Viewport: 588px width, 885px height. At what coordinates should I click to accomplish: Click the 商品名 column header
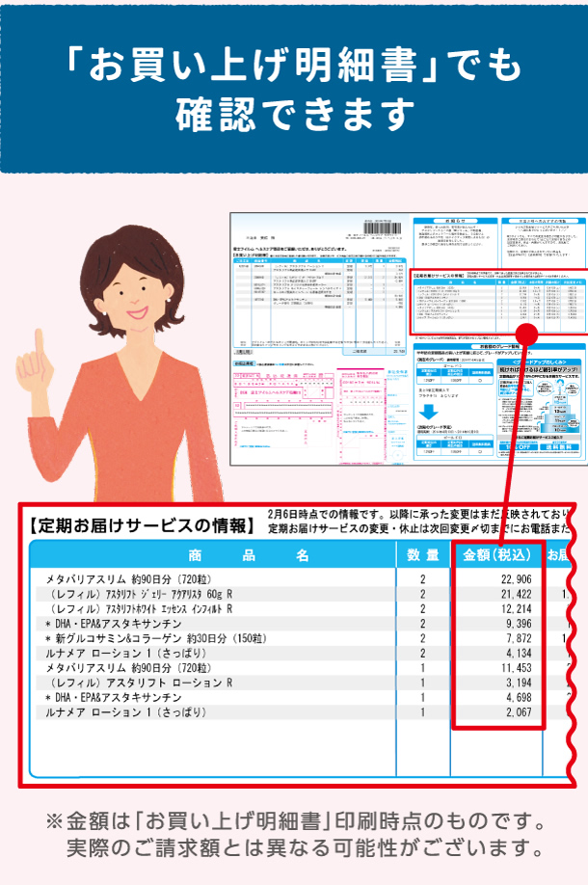[249, 555]
